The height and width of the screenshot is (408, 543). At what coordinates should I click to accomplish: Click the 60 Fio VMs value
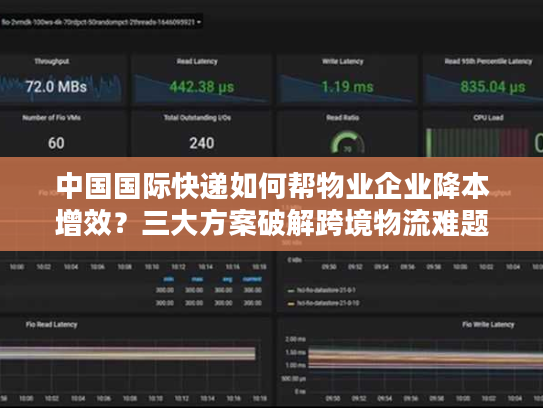(x=56, y=143)
